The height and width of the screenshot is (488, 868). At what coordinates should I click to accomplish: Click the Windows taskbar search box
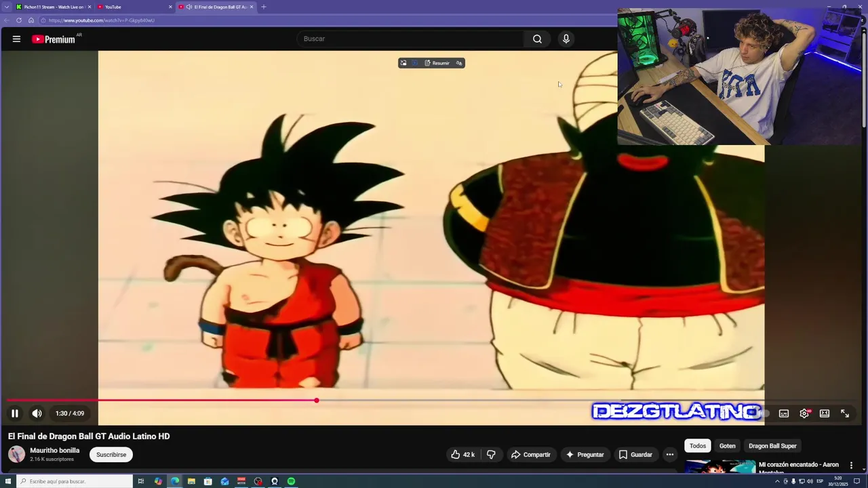(x=75, y=481)
